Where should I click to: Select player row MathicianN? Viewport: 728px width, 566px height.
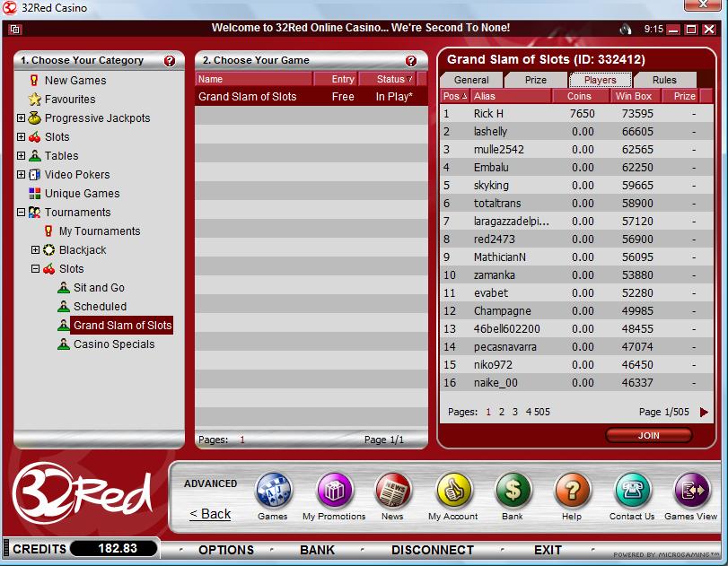pyautogui.click(x=576, y=257)
